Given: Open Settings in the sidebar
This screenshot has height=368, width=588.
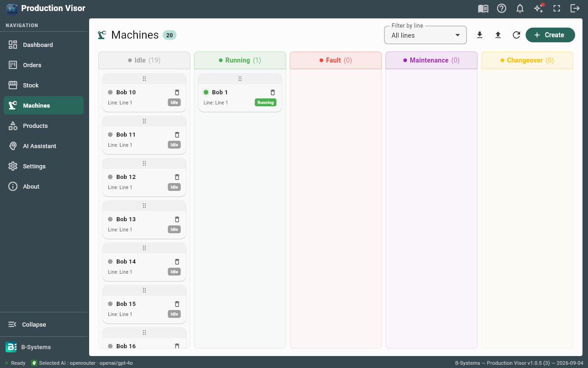Looking at the screenshot, I should 44,166.
